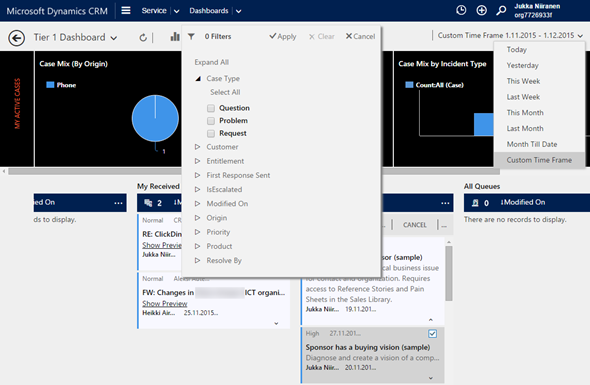590x385 pixels.
Task: Expand the First Response Sent filter
Action: click(197, 175)
